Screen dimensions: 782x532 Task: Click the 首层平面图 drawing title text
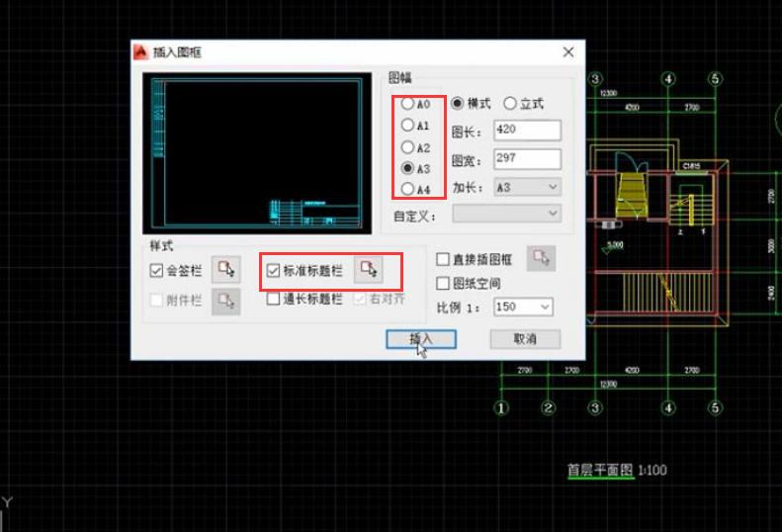(x=600, y=470)
